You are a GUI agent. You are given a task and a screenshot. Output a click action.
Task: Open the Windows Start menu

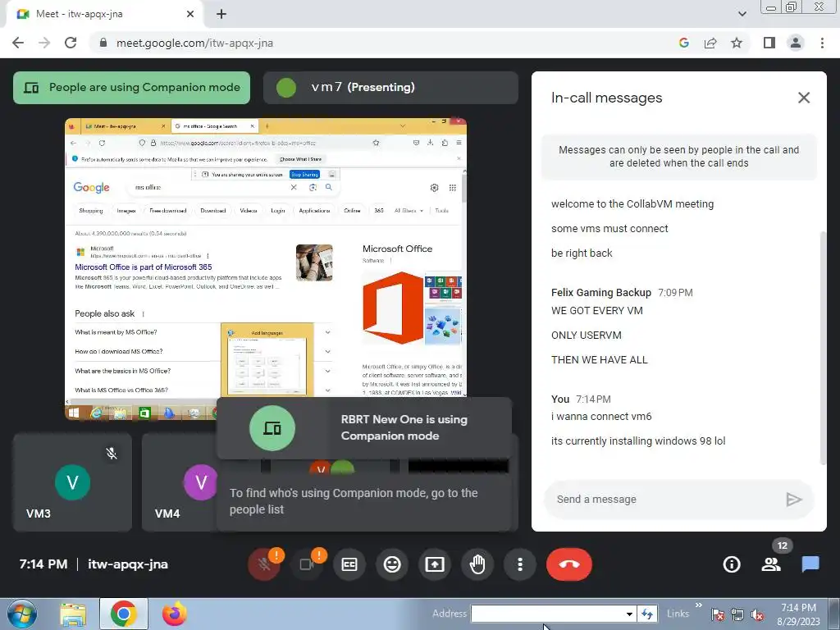click(21, 614)
